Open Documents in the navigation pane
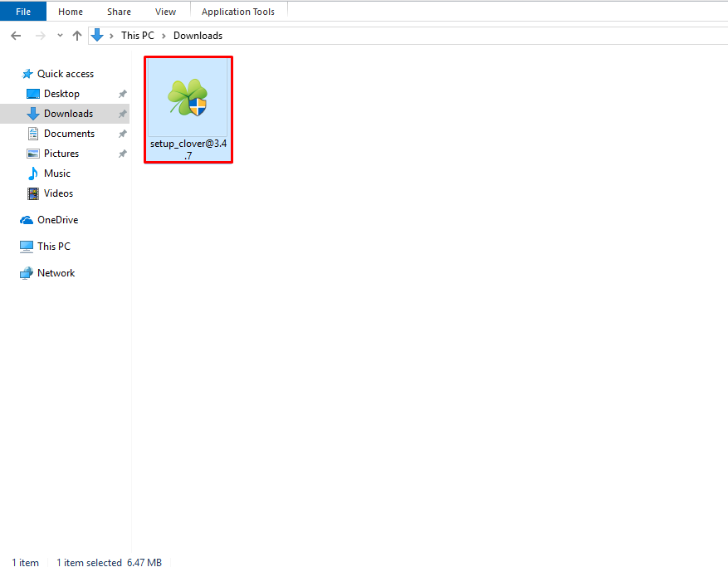This screenshot has height=572, width=728. [69, 134]
